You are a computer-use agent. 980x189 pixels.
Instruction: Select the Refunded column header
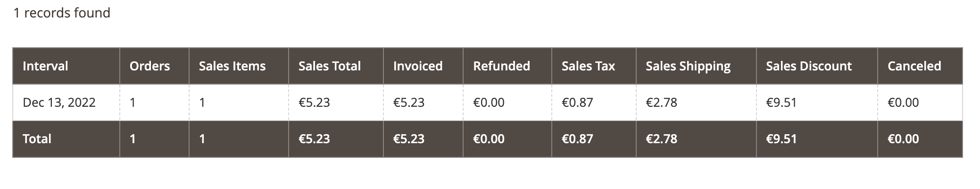(507, 66)
